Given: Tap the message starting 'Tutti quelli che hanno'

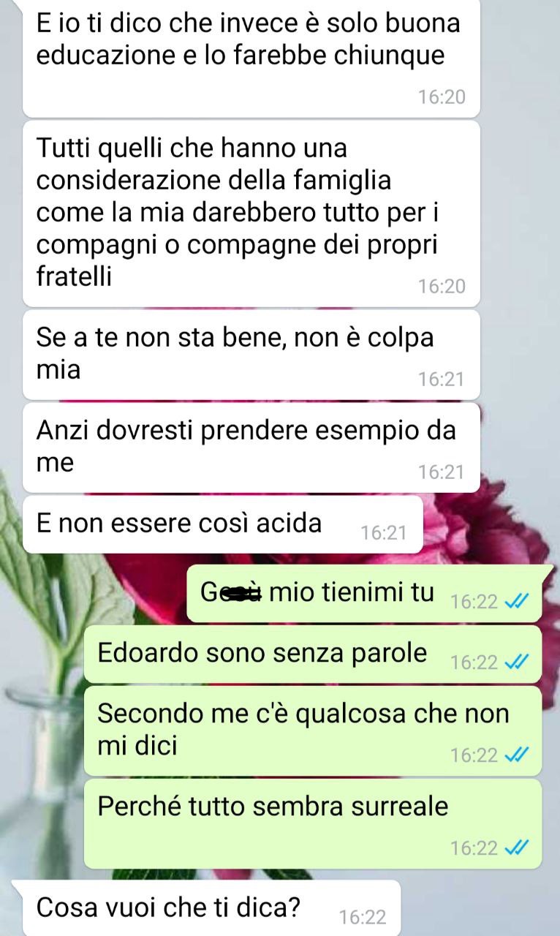Looking at the screenshot, I should tap(251, 214).
